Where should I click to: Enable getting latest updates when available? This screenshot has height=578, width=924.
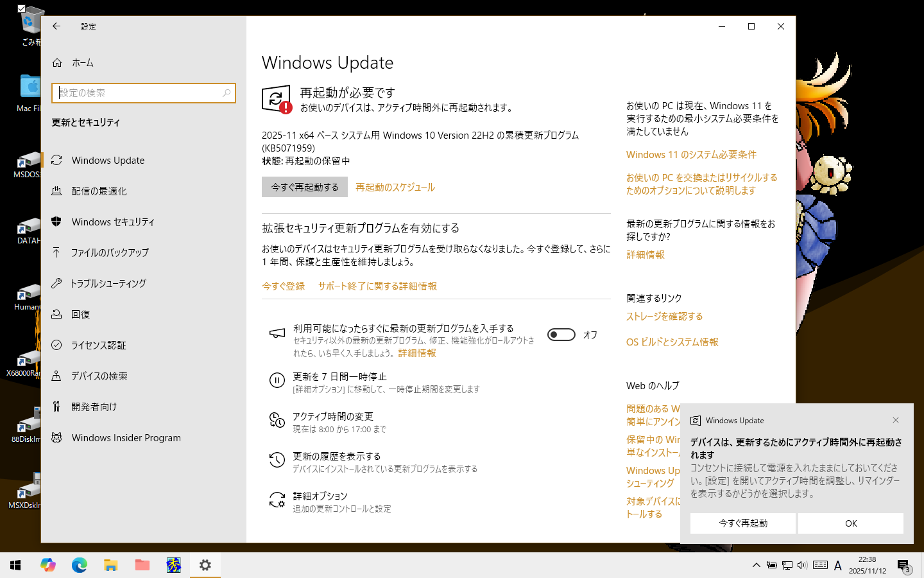click(x=561, y=335)
